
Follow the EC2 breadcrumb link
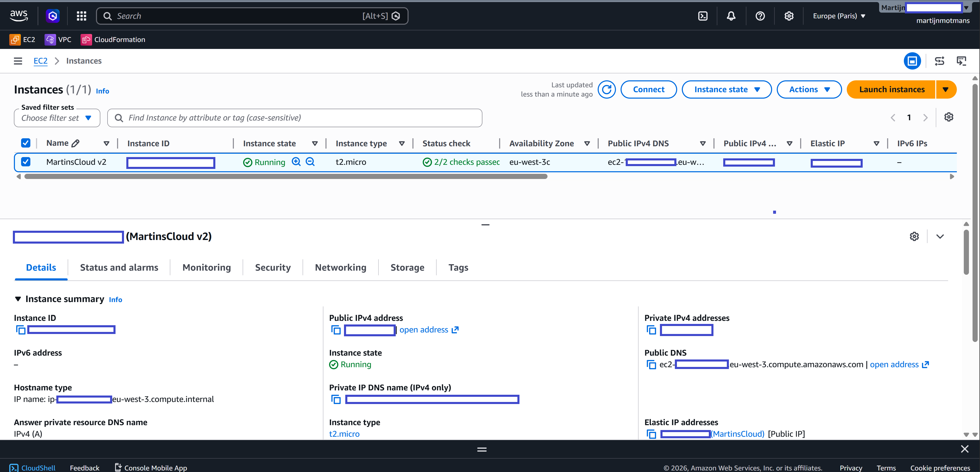(x=40, y=61)
